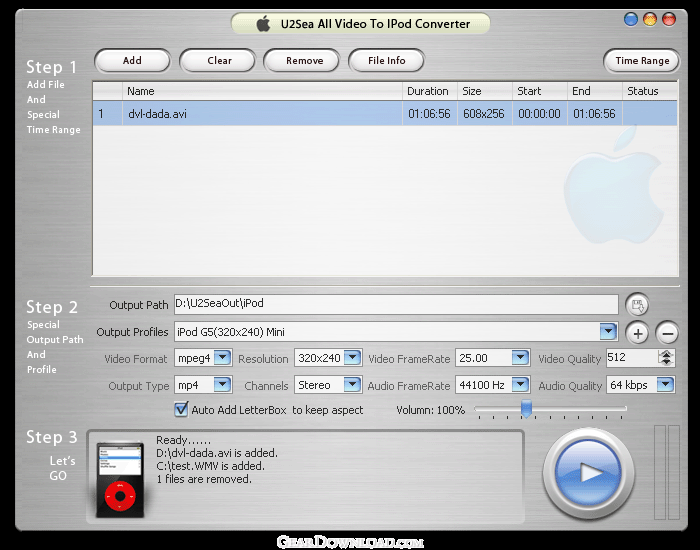The width and height of the screenshot is (700, 550).
Task: Open the Audio FrameRate 44100 Hz dropdown
Action: [520, 384]
